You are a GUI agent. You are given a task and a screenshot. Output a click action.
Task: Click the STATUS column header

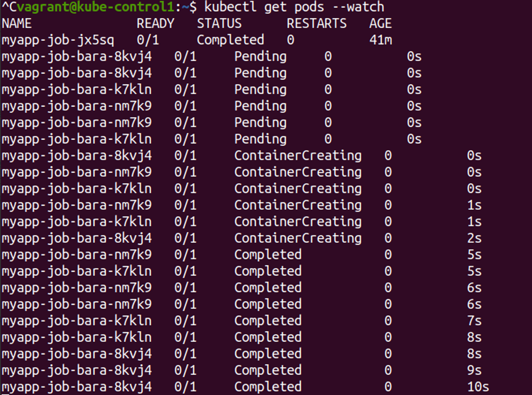(219, 23)
